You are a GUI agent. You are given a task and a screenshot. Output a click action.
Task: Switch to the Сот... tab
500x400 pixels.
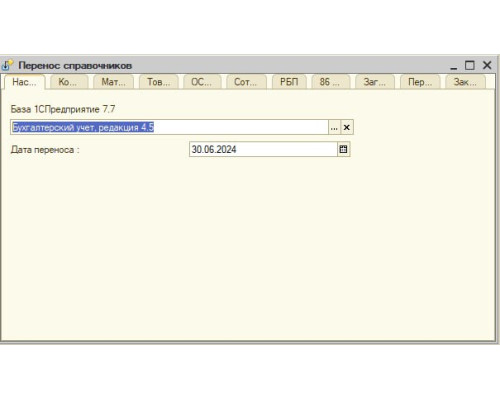(x=246, y=82)
